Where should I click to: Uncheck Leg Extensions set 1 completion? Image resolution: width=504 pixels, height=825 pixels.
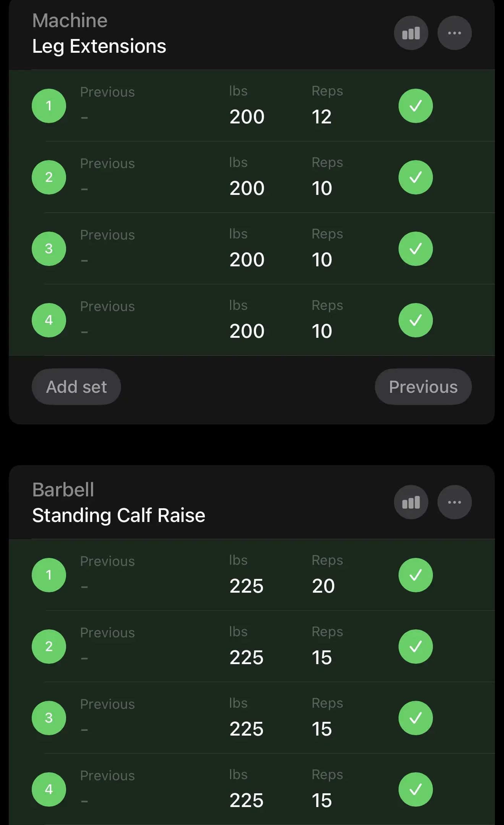(x=415, y=106)
